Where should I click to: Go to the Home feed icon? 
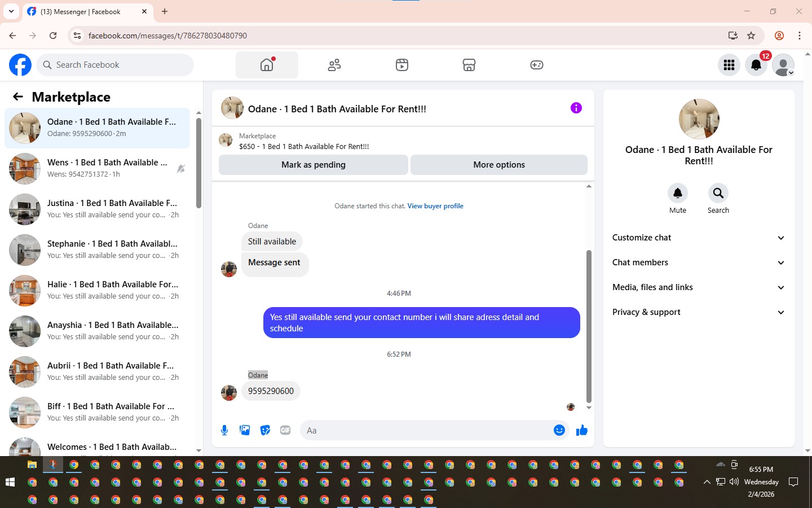point(267,65)
